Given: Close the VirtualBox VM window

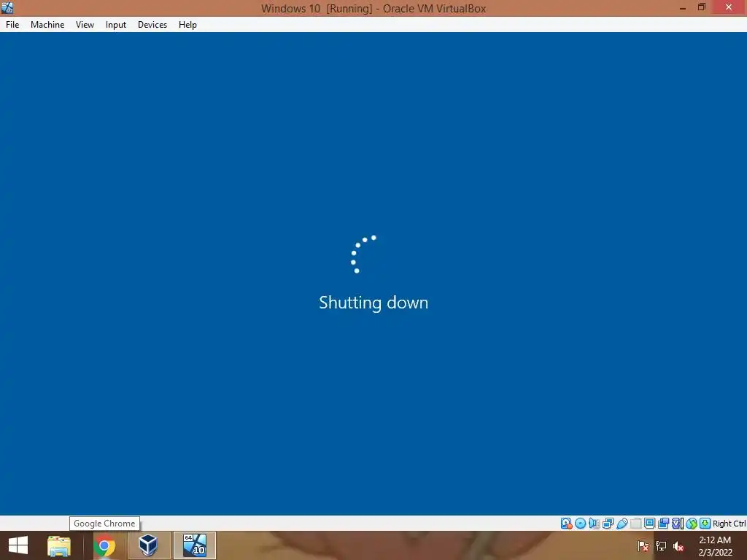Looking at the screenshot, I should point(729,7).
